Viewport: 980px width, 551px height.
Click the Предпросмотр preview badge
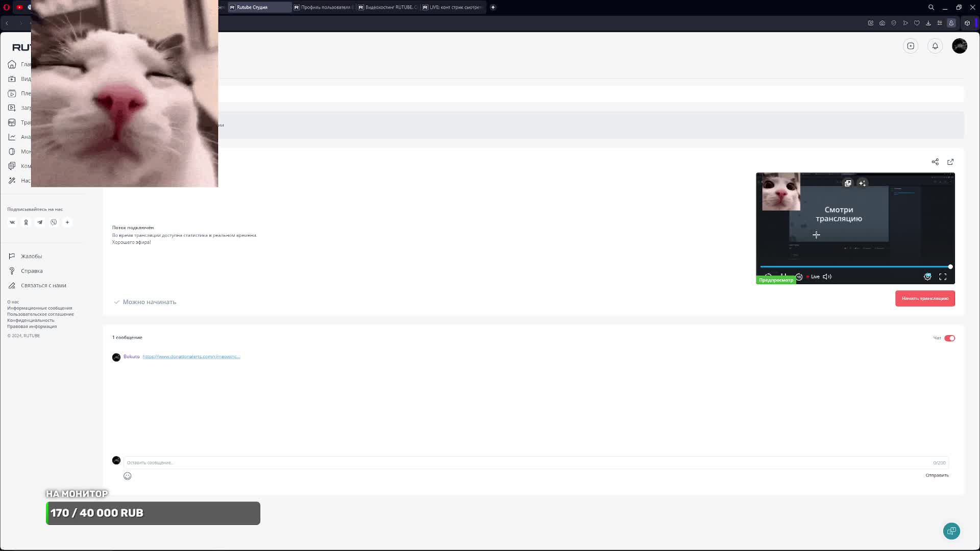tap(776, 280)
